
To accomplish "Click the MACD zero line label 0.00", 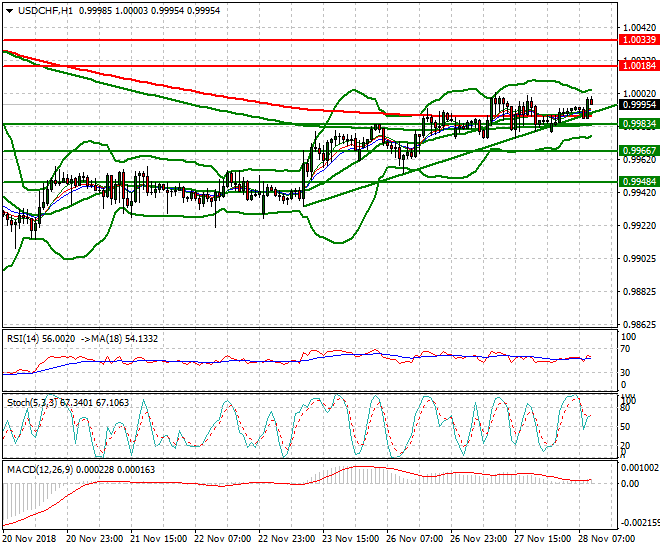I will click(x=630, y=484).
